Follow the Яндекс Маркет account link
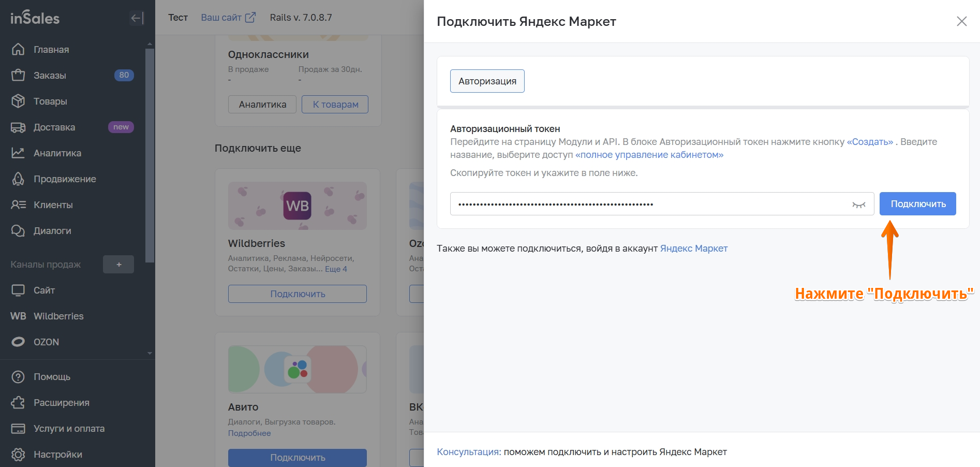 693,249
